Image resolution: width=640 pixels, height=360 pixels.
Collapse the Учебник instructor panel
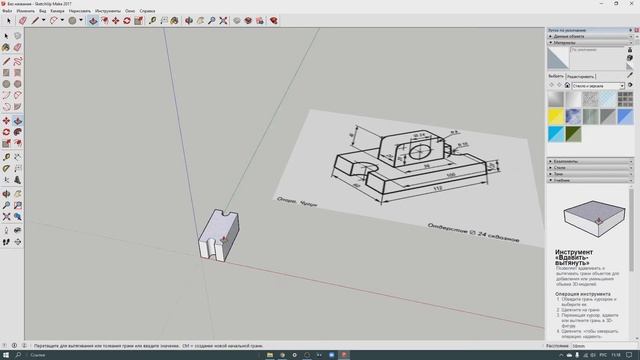590,180
